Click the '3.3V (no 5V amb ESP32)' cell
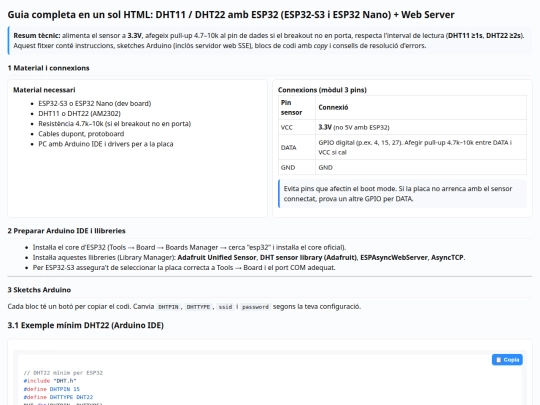Viewport: 540px width, 405px height. coord(421,127)
